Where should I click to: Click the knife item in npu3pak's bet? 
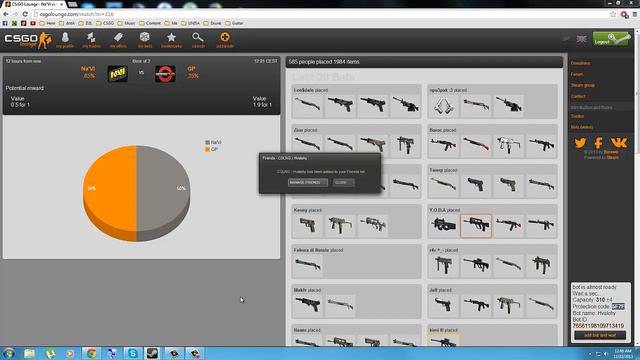443,105
